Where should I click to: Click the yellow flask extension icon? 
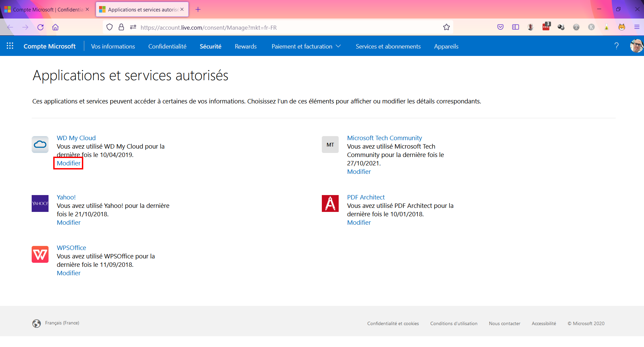pyautogui.click(x=607, y=27)
